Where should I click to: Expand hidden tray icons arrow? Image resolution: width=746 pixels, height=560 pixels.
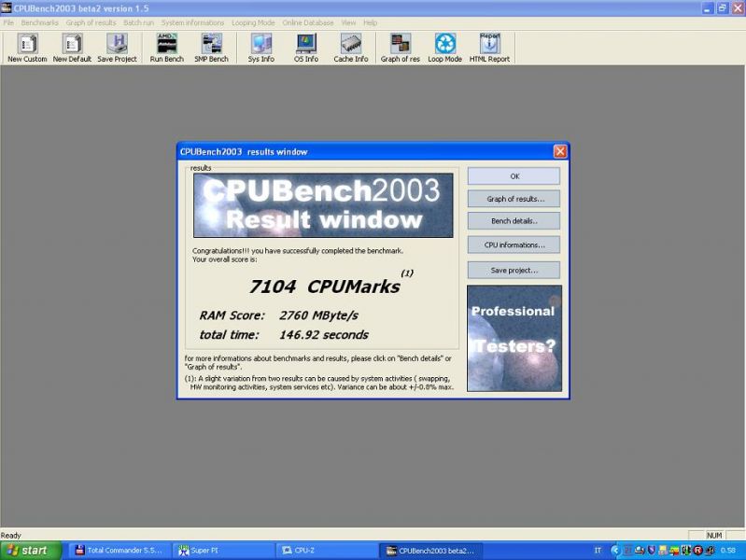click(x=614, y=551)
